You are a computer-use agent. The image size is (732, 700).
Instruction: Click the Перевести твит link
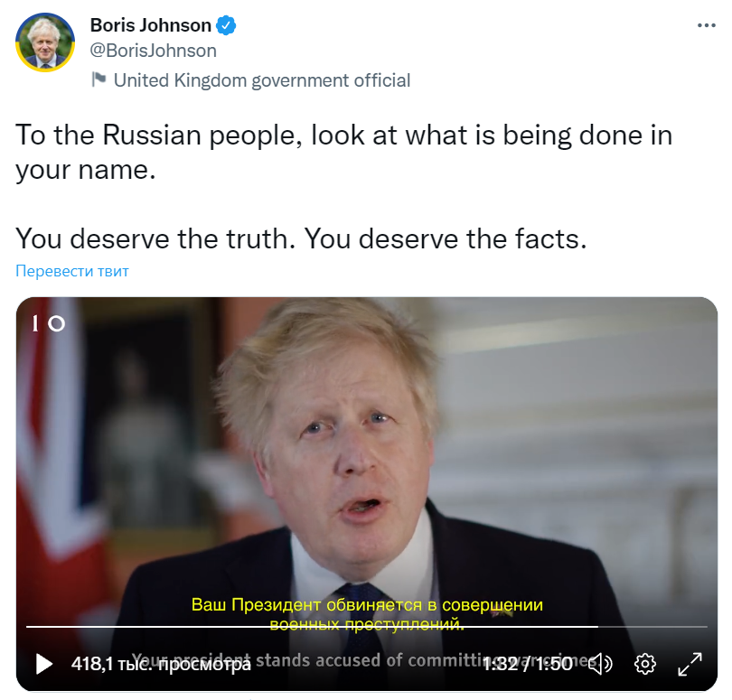click(72, 271)
